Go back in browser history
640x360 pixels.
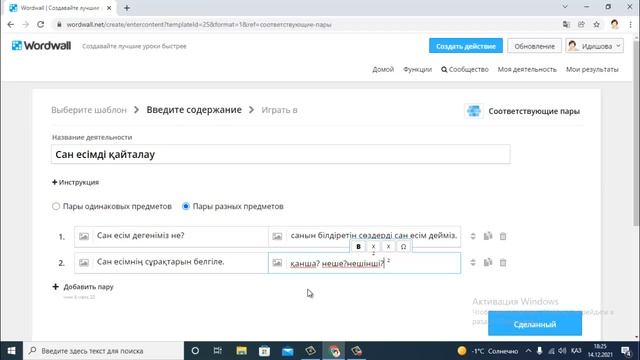[11, 24]
